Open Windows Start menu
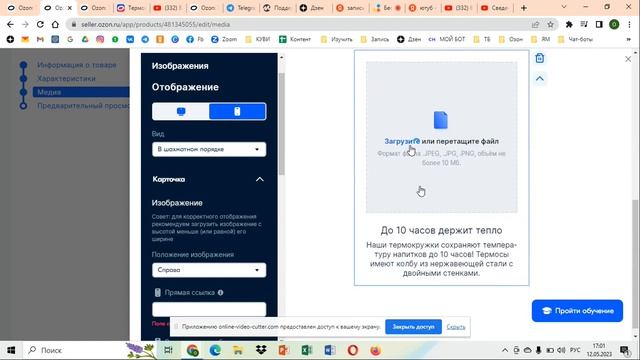Viewport: 640px width, 360px height. point(11,350)
